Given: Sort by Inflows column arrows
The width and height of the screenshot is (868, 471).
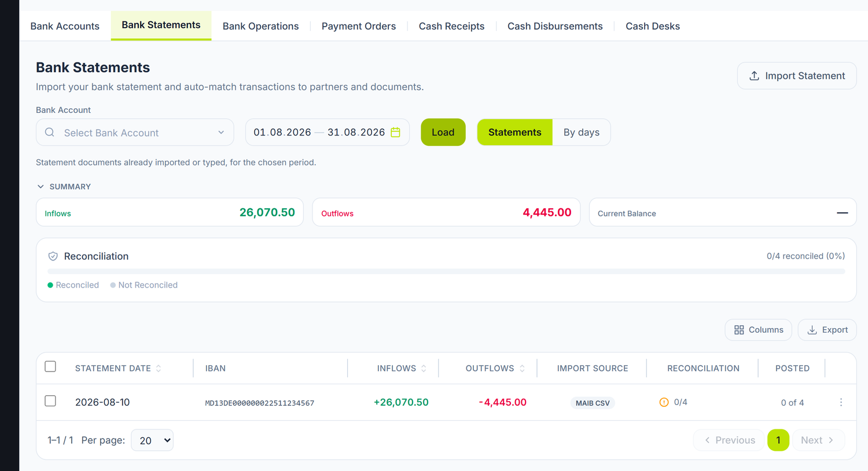Looking at the screenshot, I should [424, 369].
